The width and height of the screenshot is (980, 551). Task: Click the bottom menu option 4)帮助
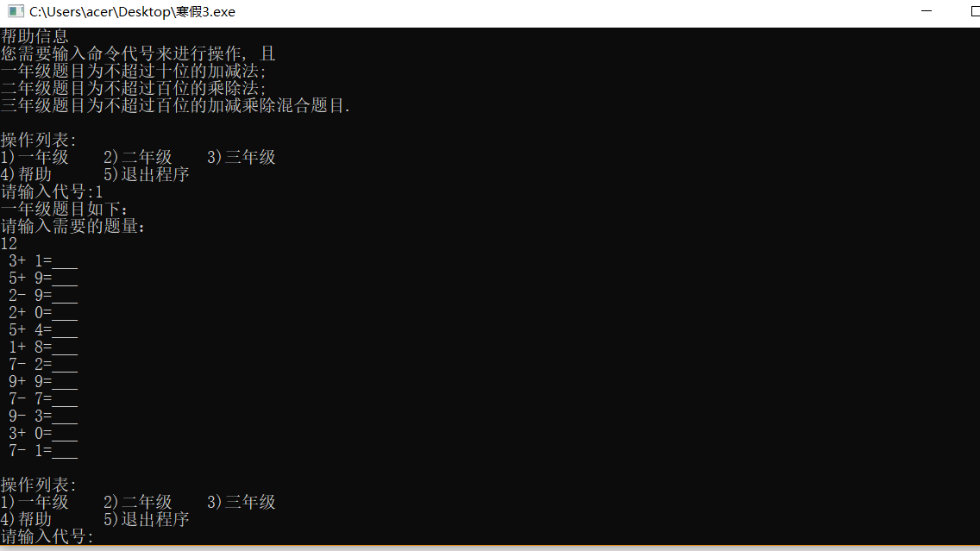click(x=26, y=519)
